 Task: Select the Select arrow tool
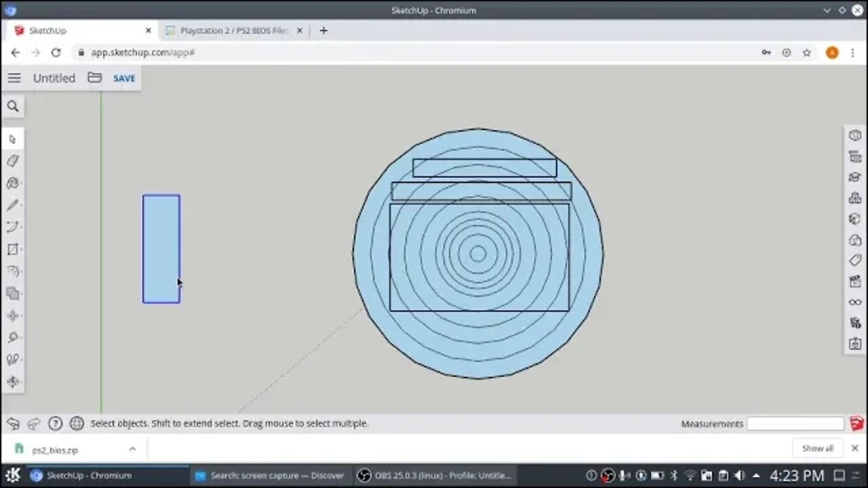click(x=12, y=139)
